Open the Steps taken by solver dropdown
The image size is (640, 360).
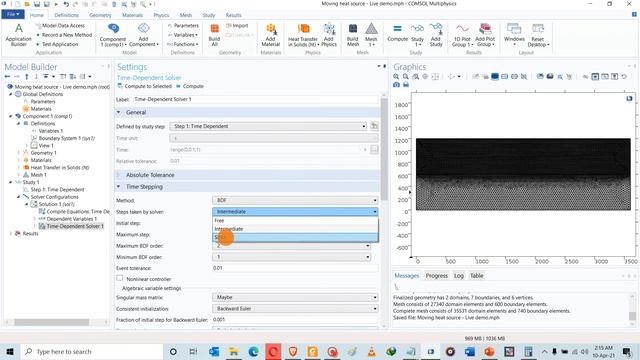click(295, 211)
